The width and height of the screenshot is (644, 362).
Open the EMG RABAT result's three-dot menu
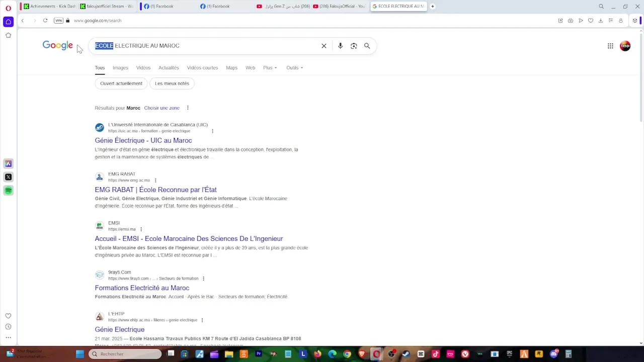coord(155,180)
